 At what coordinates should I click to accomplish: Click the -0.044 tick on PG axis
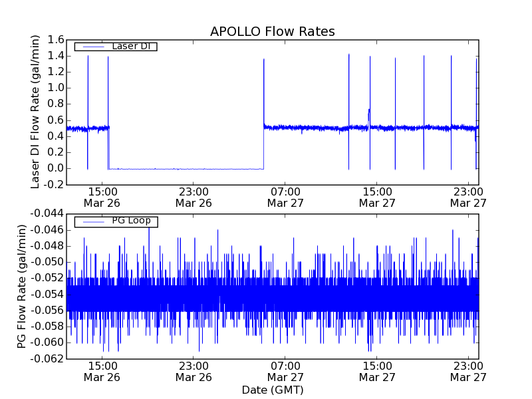[47, 213]
